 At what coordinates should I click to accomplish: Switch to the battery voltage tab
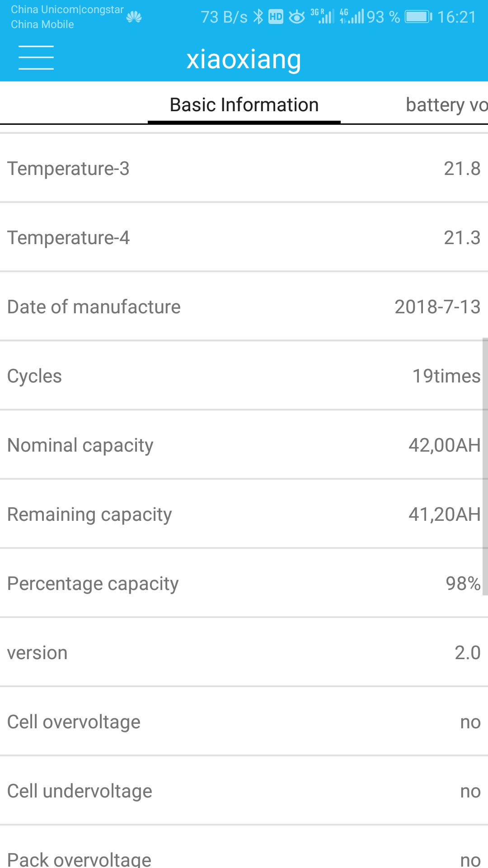click(446, 105)
